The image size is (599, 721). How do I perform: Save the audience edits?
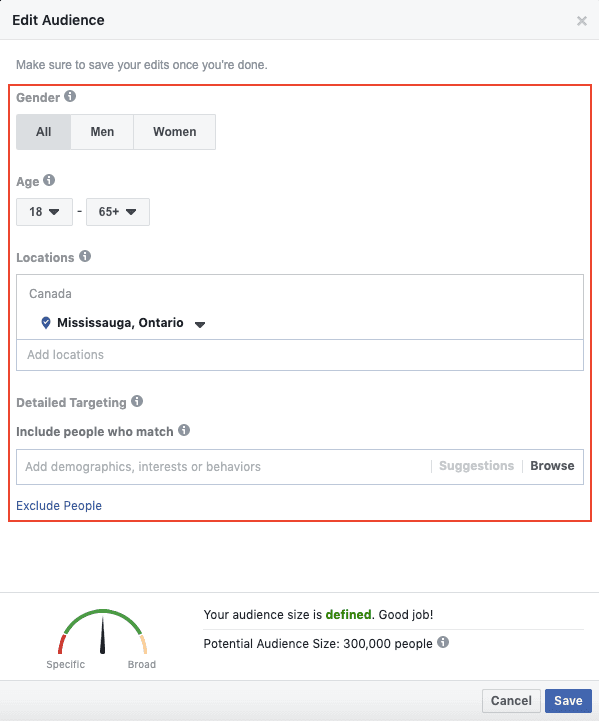click(x=568, y=701)
